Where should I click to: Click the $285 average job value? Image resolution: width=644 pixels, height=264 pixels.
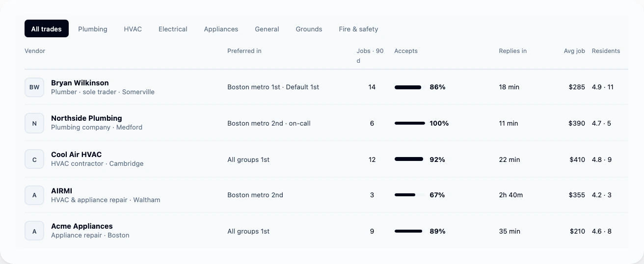[x=577, y=87]
